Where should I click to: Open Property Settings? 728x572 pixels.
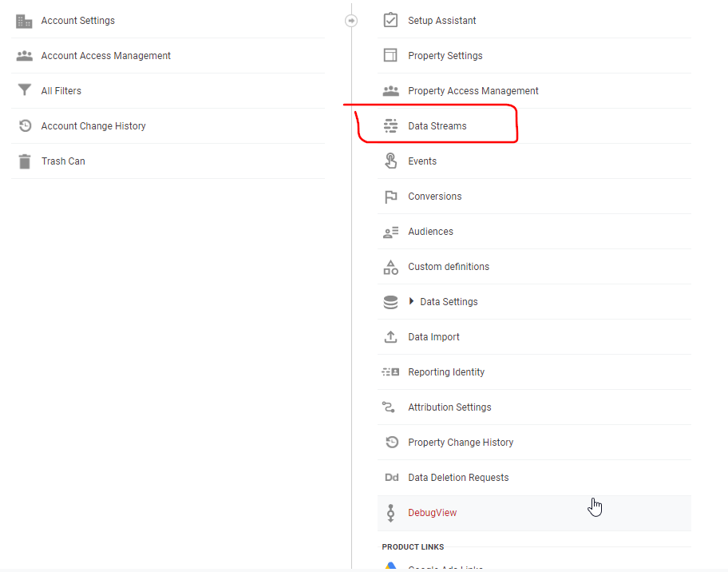point(445,56)
